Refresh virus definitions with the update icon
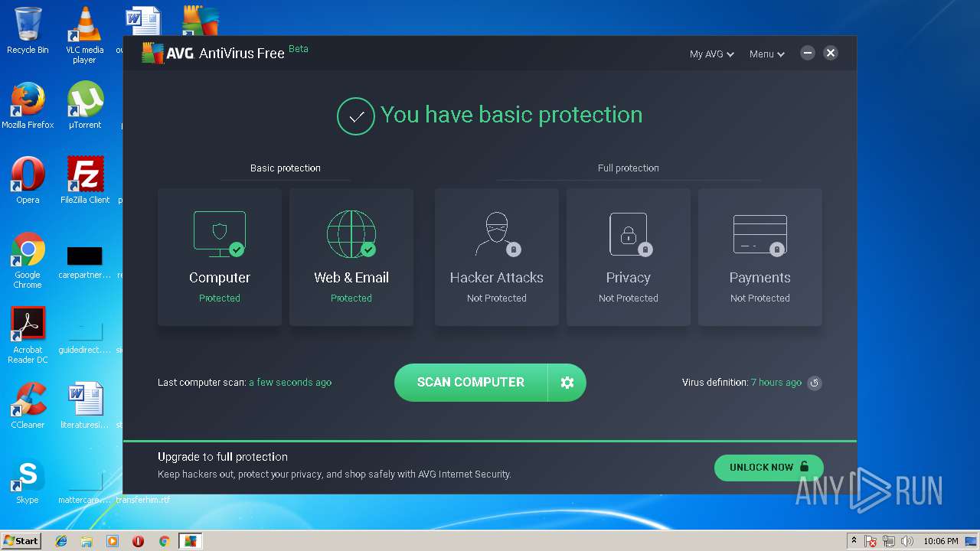This screenshot has height=551, width=980. point(815,383)
